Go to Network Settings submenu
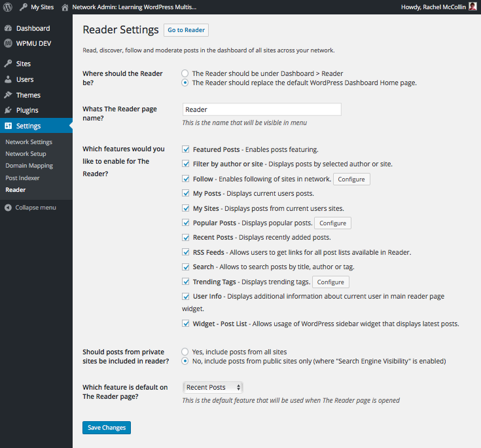Image resolution: width=481 pixels, height=448 pixels. point(29,142)
